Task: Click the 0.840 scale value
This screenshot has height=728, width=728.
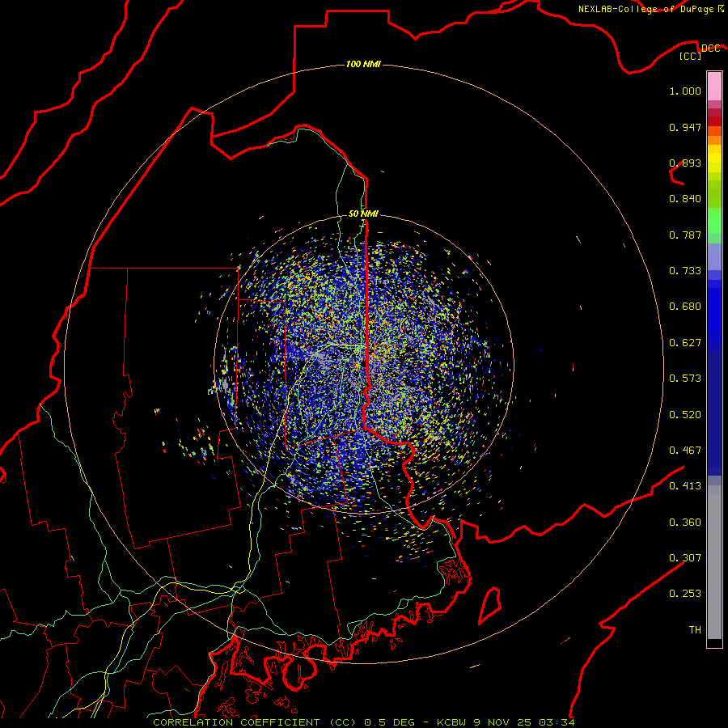Action: (x=685, y=199)
